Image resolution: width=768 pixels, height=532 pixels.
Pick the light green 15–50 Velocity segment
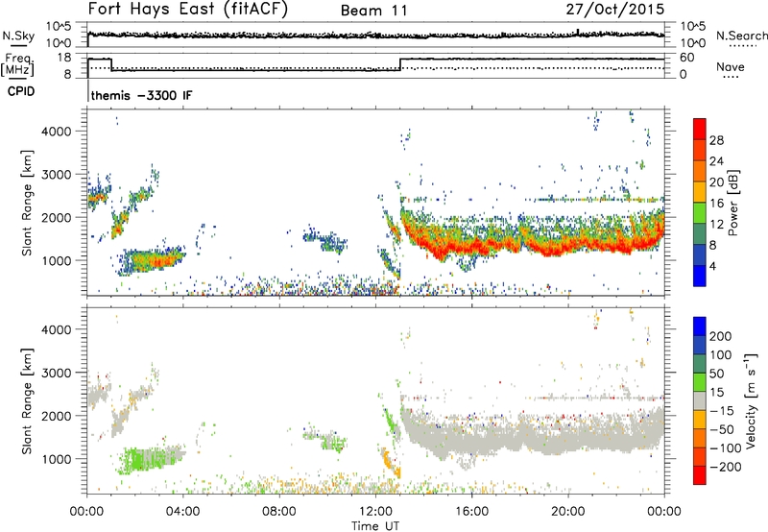(700, 382)
